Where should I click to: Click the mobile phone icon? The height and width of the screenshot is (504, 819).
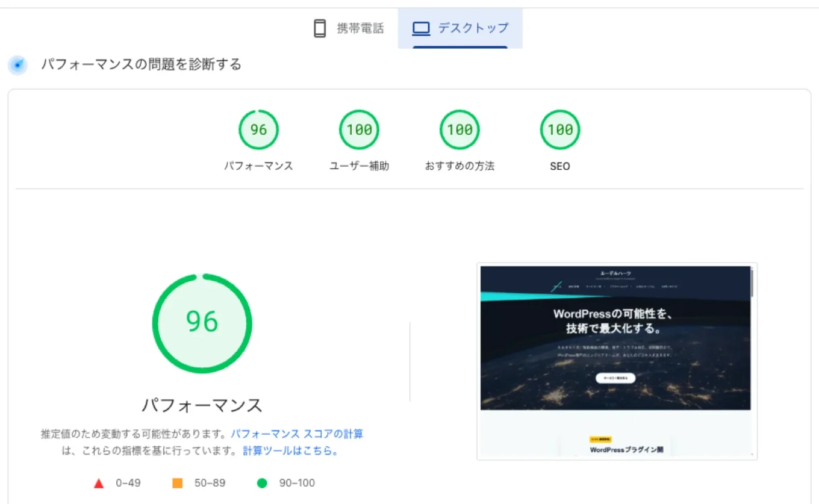tap(320, 28)
